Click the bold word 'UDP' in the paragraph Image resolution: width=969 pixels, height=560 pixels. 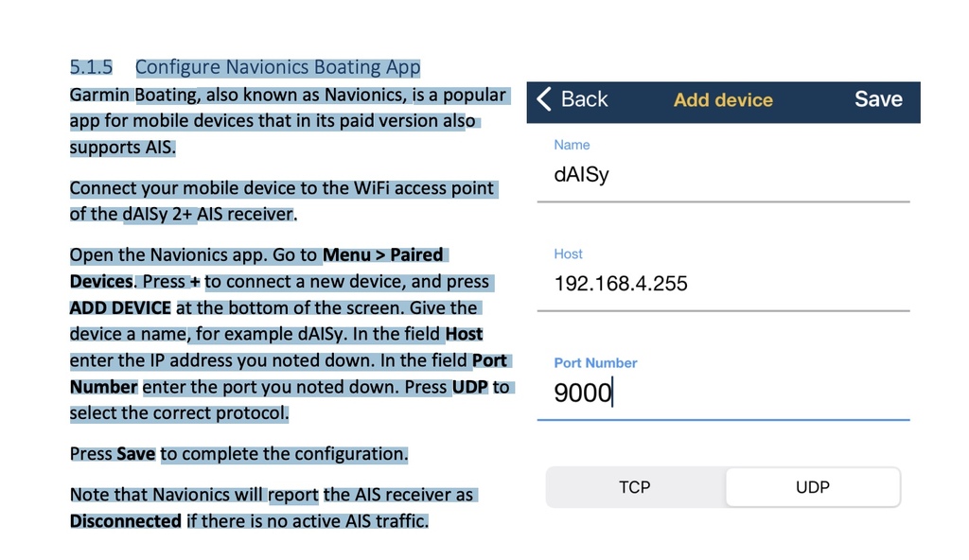pos(469,388)
